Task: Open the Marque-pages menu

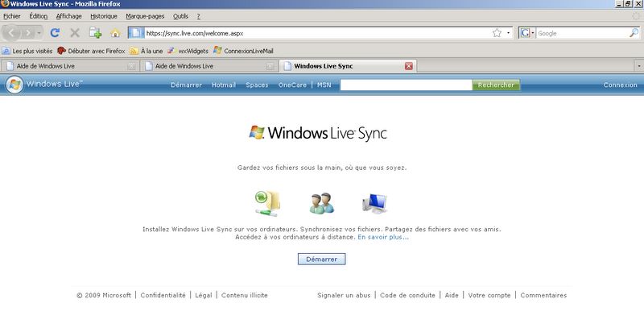Action: point(145,16)
